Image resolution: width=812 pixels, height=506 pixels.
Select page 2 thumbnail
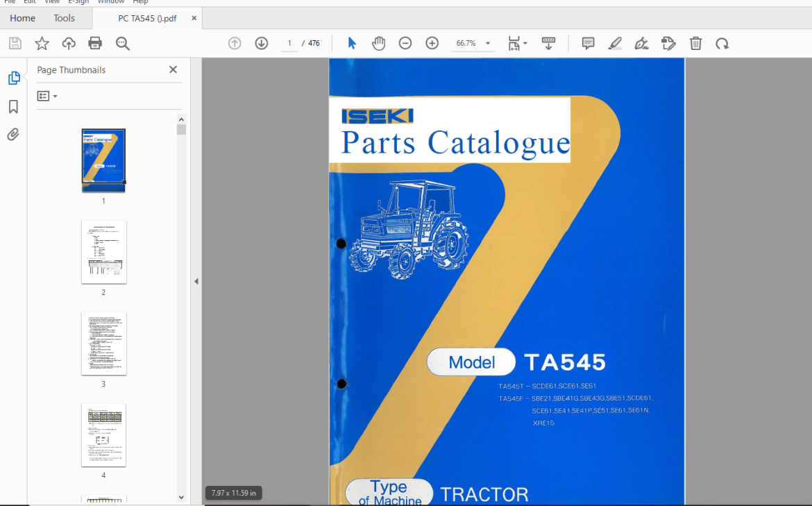pyautogui.click(x=103, y=252)
